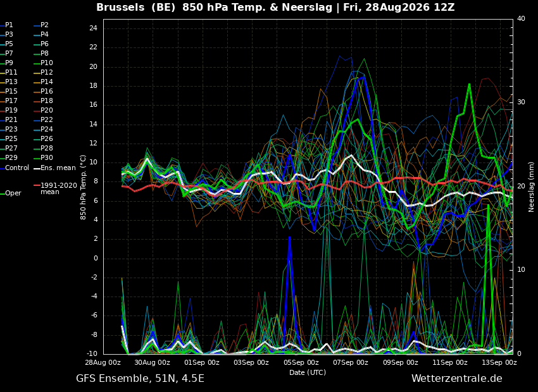The image size is (538, 392).
Task: Click the P6 legend entry
Action: point(42,44)
